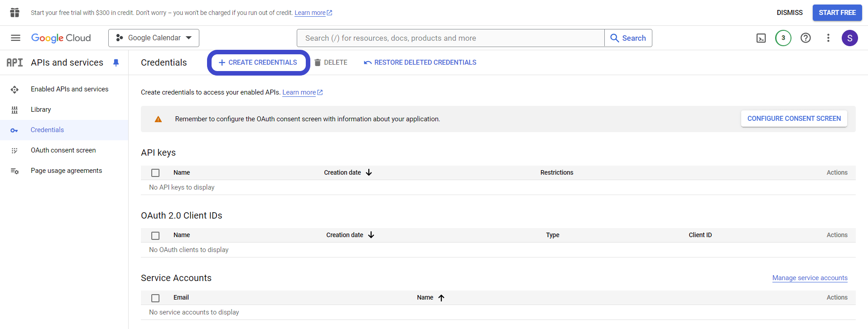
Task: Dismiss the free trial banner
Action: tap(790, 13)
